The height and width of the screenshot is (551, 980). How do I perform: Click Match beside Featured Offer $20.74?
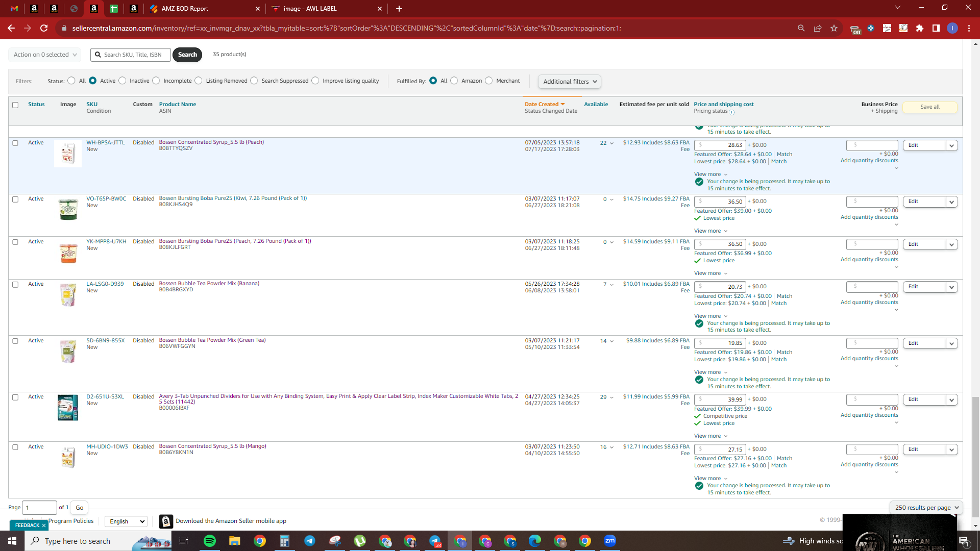[785, 296]
